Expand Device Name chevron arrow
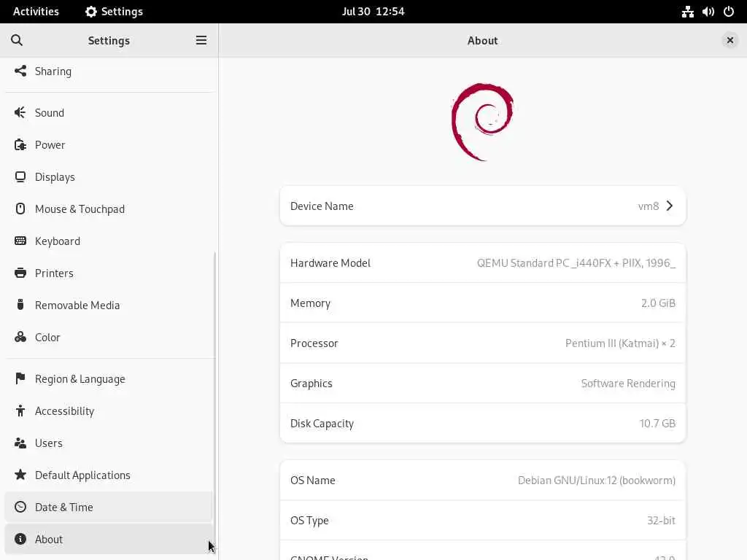This screenshot has height=560, width=747. (670, 206)
